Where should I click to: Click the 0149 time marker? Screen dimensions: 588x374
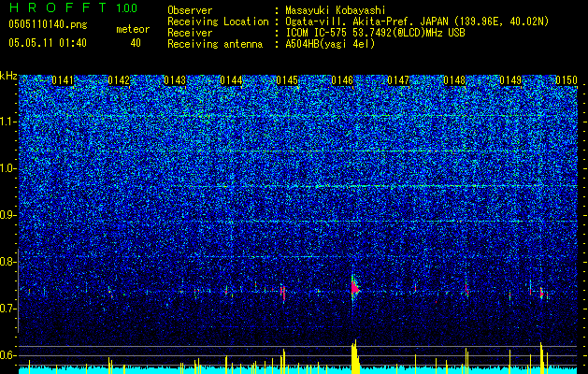point(510,80)
